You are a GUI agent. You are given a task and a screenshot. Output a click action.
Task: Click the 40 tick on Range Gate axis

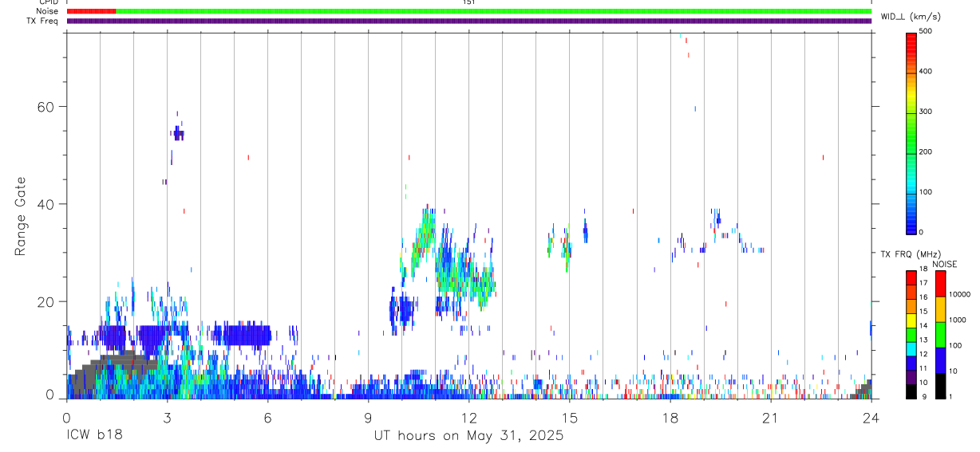[x=46, y=204]
